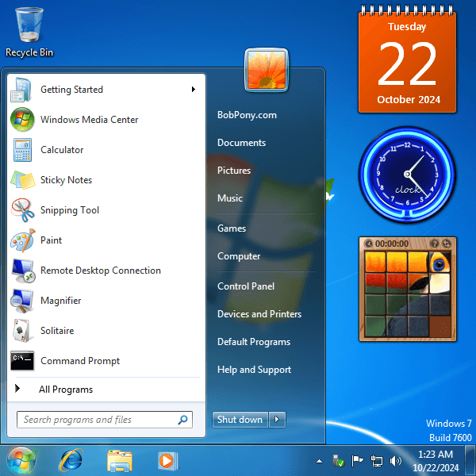Launch Solitaire game

click(x=57, y=331)
